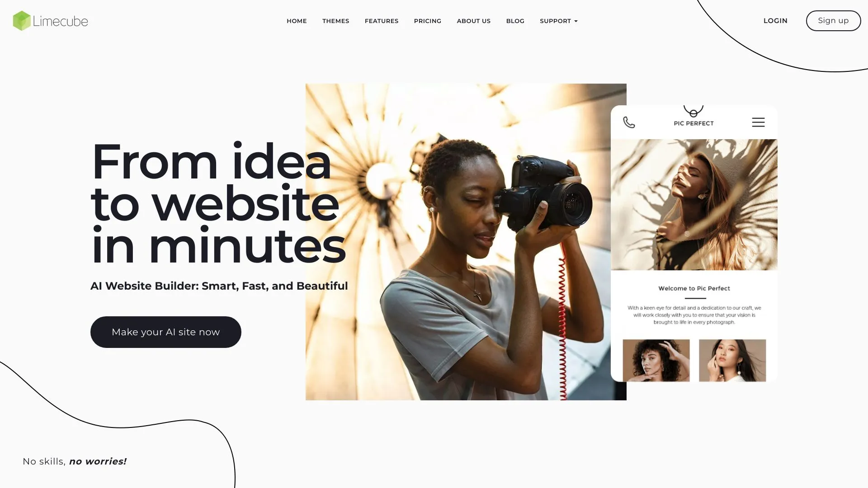Click the BLOG navigation tab

click(x=515, y=21)
